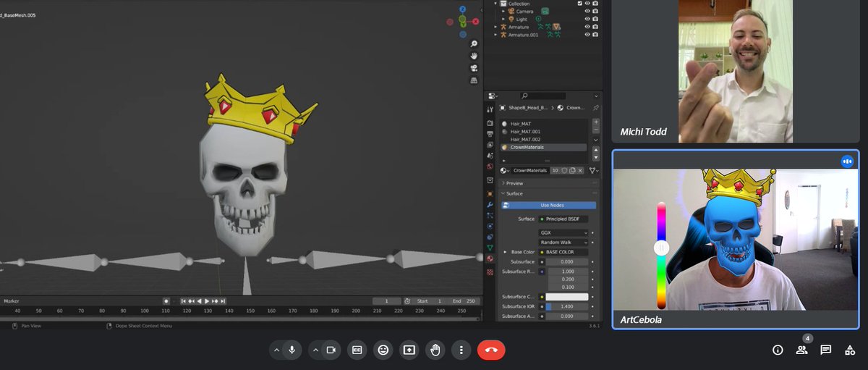Expand the Armature item in outliner
868x370 pixels.
(495, 27)
